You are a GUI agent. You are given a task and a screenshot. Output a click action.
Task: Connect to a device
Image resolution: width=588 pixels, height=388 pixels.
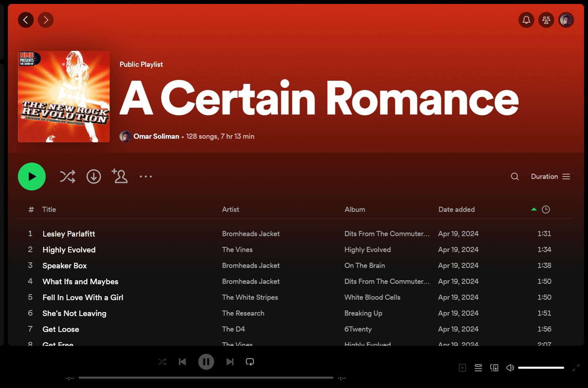[494, 368]
